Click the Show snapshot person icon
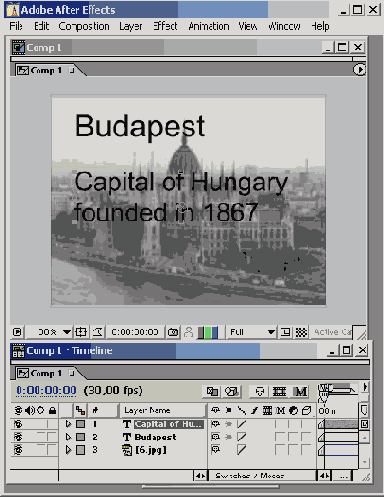 [x=188, y=332]
